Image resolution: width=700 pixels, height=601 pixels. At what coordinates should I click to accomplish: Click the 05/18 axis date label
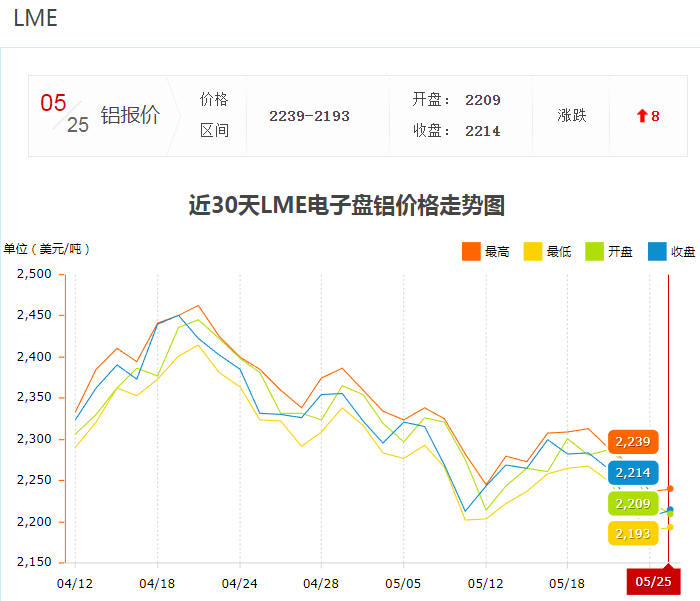567,584
